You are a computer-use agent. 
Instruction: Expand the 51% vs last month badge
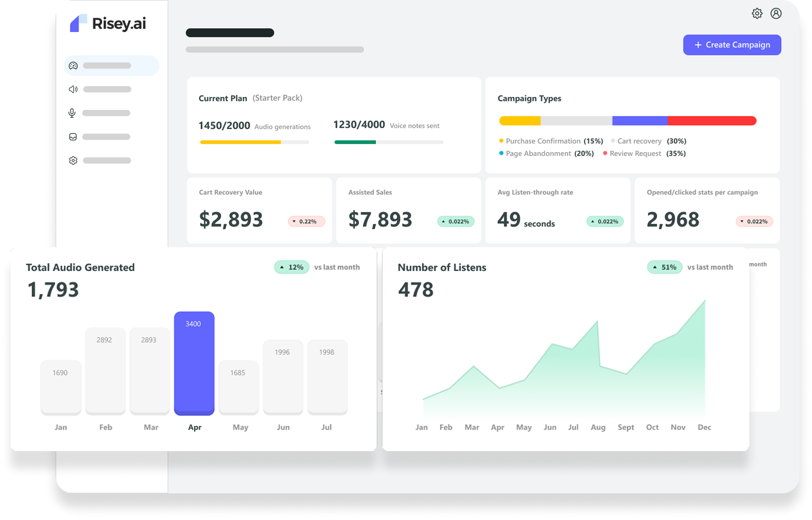click(664, 267)
